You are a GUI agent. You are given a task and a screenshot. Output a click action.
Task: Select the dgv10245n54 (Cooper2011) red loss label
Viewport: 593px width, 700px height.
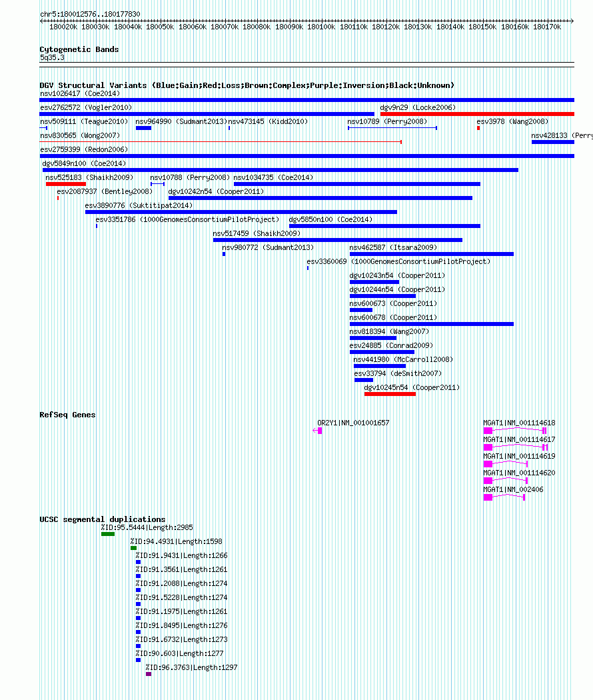coord(412,388)
